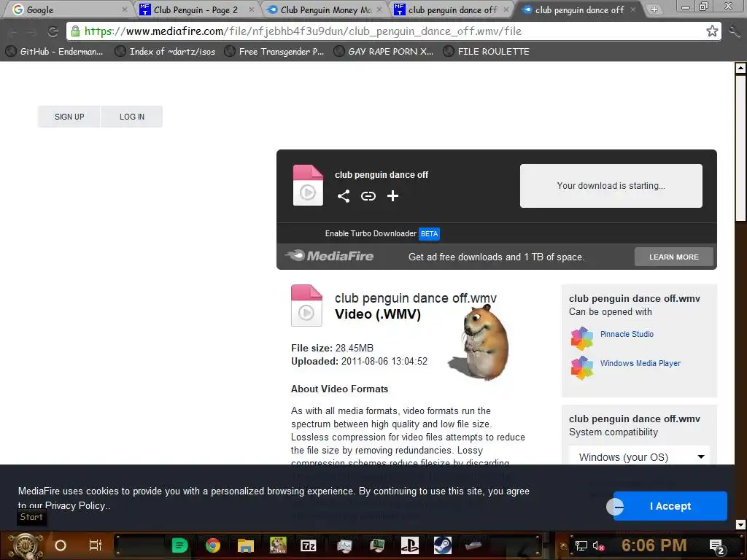The width and height of the screenshot is (747, 560).
Task: Click the LEARN MORE button
Action: tap(673, 257)
